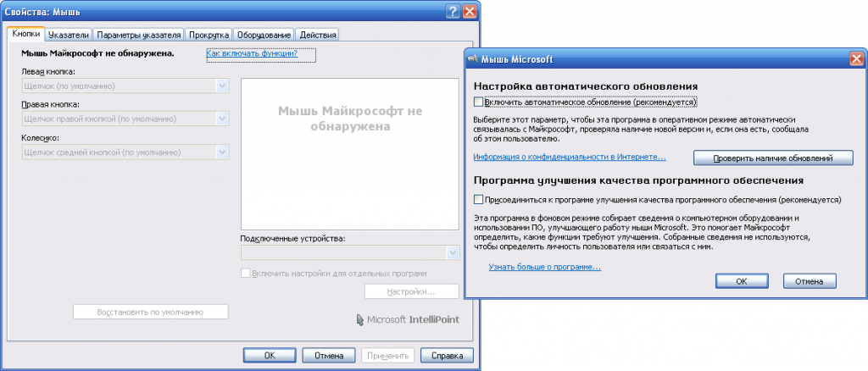Open the Оборудование tab
The width and height of the screenshot is (868, 371).
[264, 35]
